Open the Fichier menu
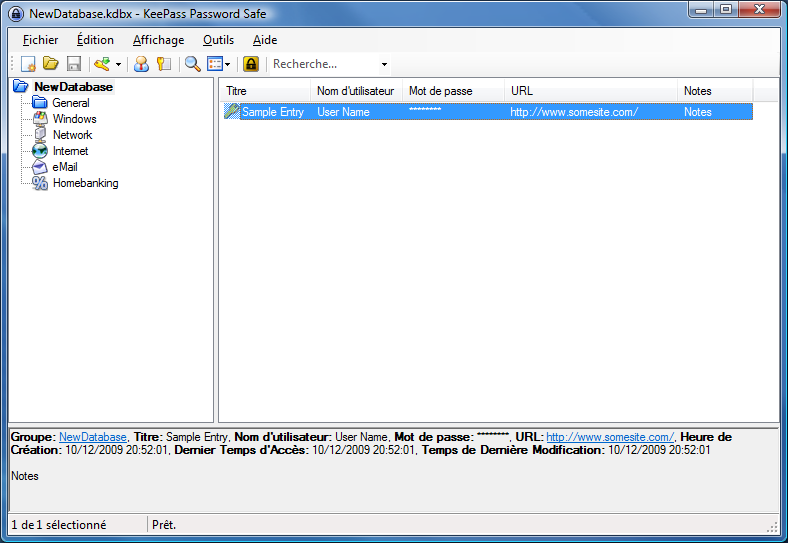Screen dimensions: 788x543 click(41, 40)
